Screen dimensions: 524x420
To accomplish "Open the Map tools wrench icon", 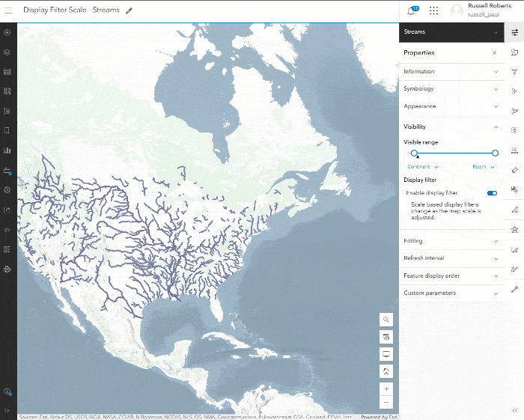I will (515, 289).
